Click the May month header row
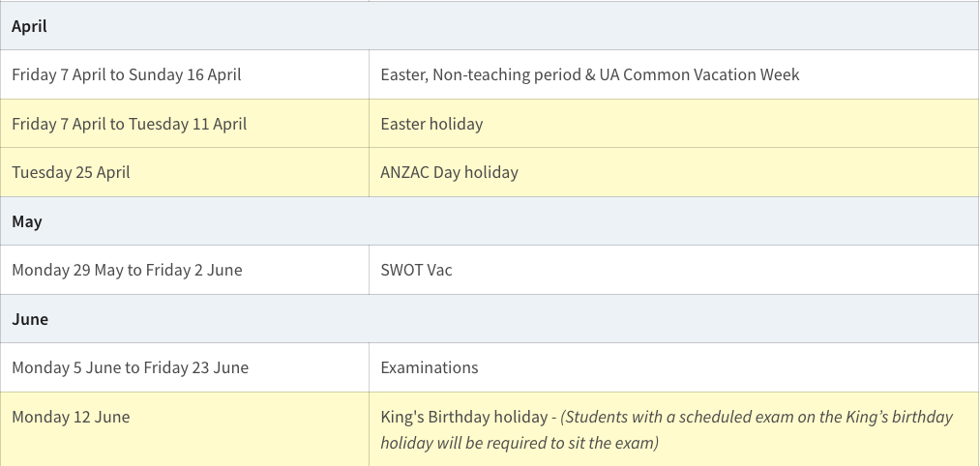 [27, 221]
